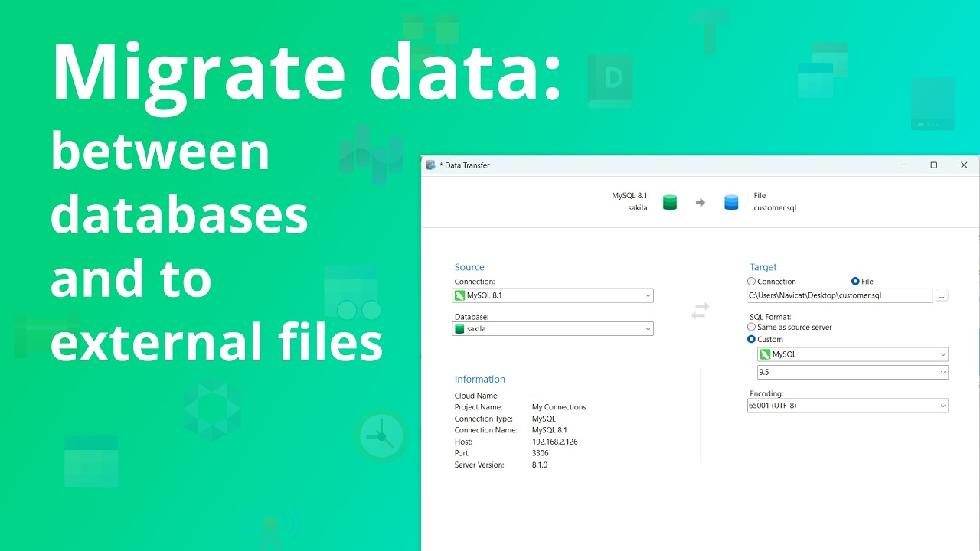
Task: Click the swap source and target arrows
Action: [700, 311]
